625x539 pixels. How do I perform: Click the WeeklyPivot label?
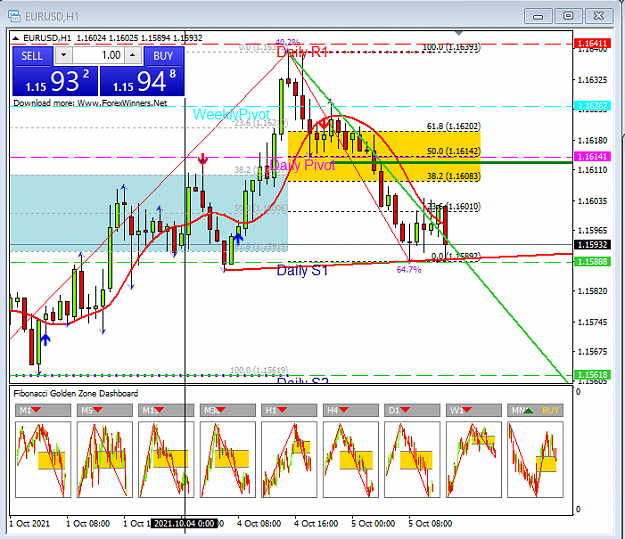click(231, 114)
